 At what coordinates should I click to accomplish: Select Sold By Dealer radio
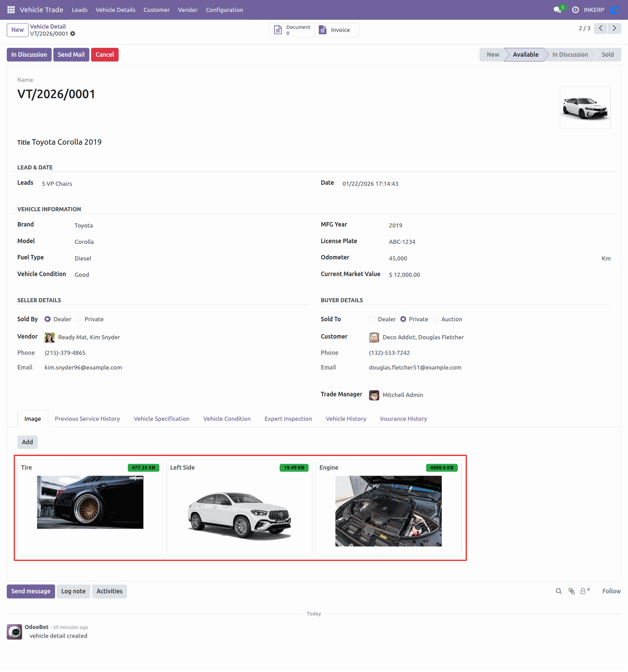coord(47,319)
